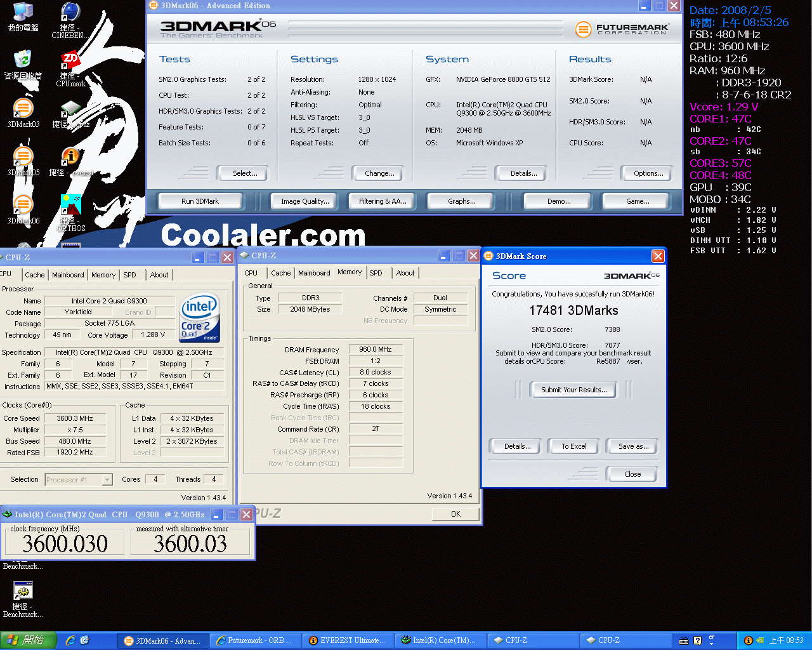The height and width of the screenshot is (650, 812).
Task: Open the About tab in the right CPU-Z window
Action: click(405, 273)
